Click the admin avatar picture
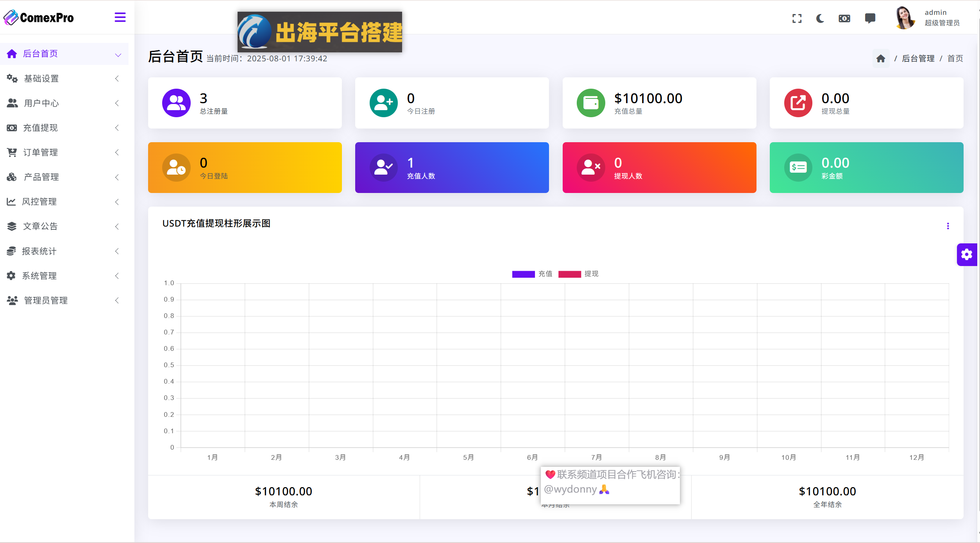The width and height of the screenshot is (980, 543). click(x=905, y=18)
